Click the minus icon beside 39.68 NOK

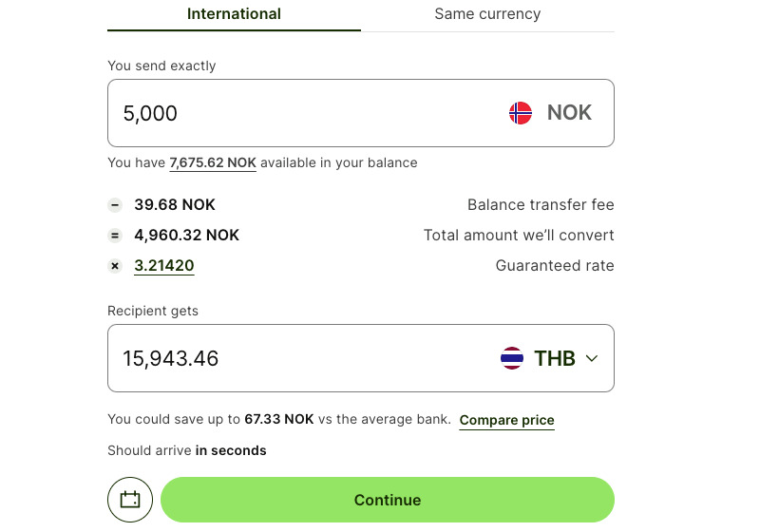point(115,205)
